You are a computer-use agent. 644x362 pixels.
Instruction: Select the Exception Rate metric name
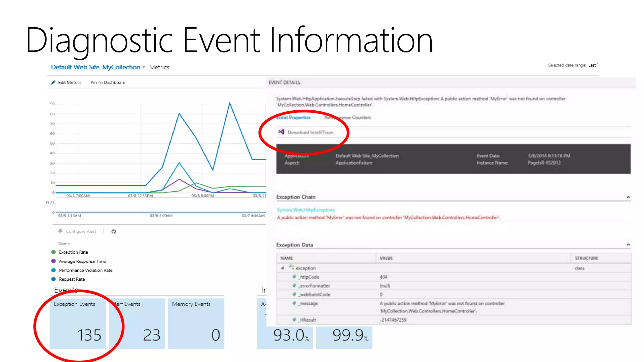(x=73, y=252)
